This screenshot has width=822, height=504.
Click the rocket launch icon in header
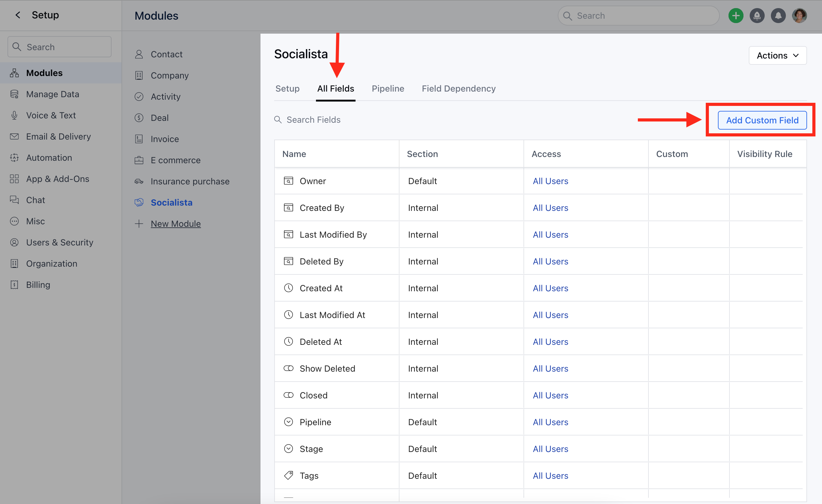[x=757, y=16]
